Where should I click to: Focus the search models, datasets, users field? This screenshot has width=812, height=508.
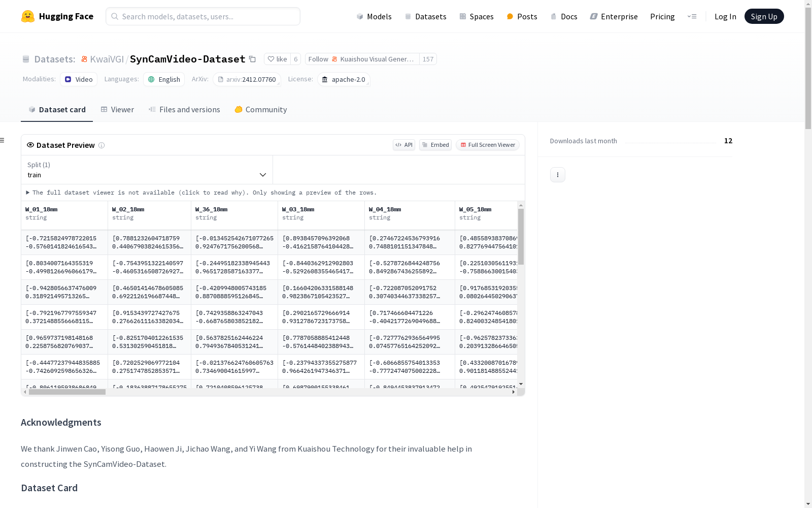203,16
